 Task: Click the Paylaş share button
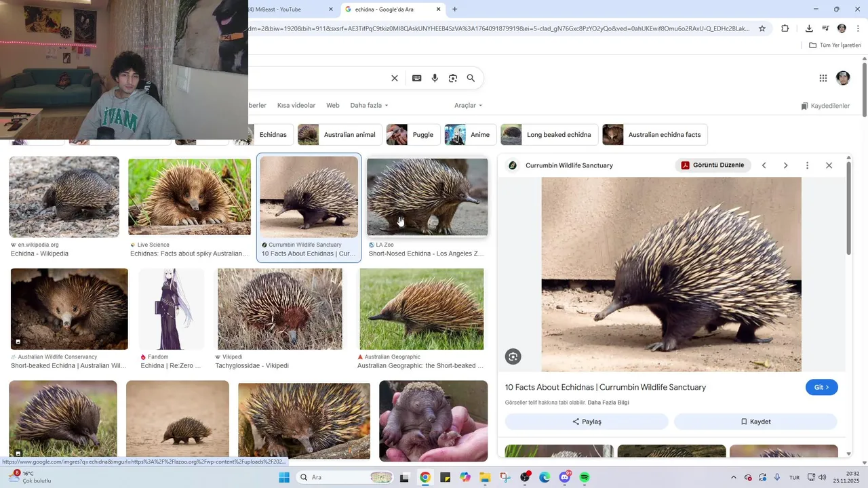(587, 422)
